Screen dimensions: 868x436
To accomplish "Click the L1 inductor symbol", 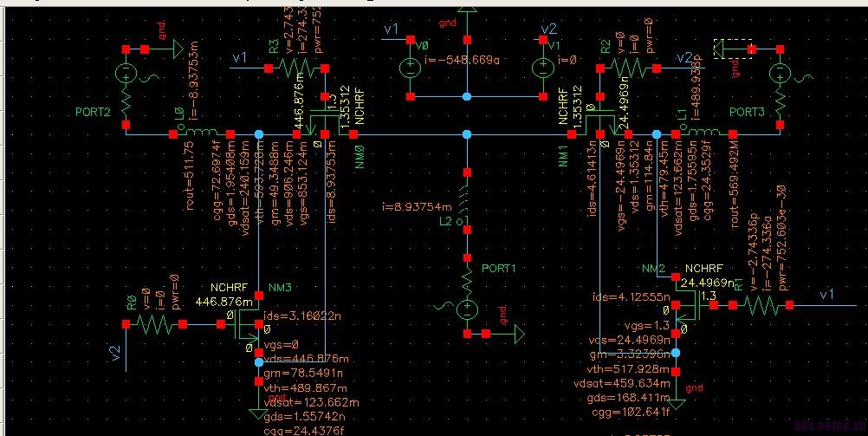I will coord(703,133).
